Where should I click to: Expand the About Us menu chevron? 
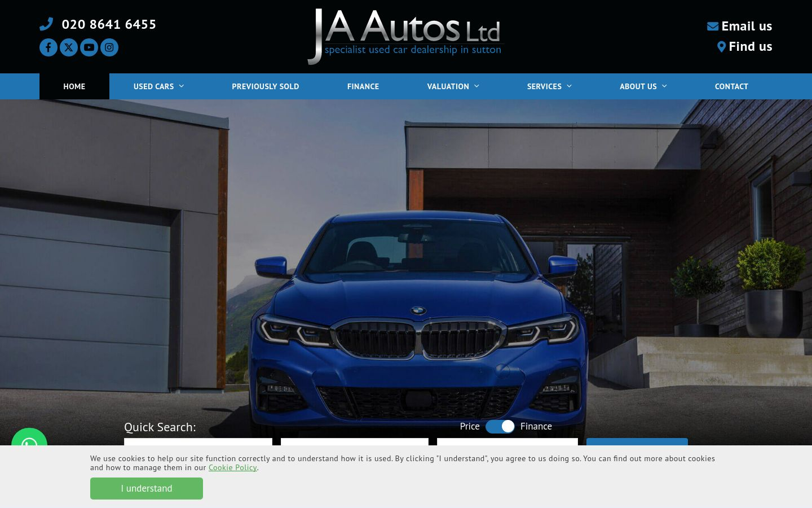pos(664,86)
